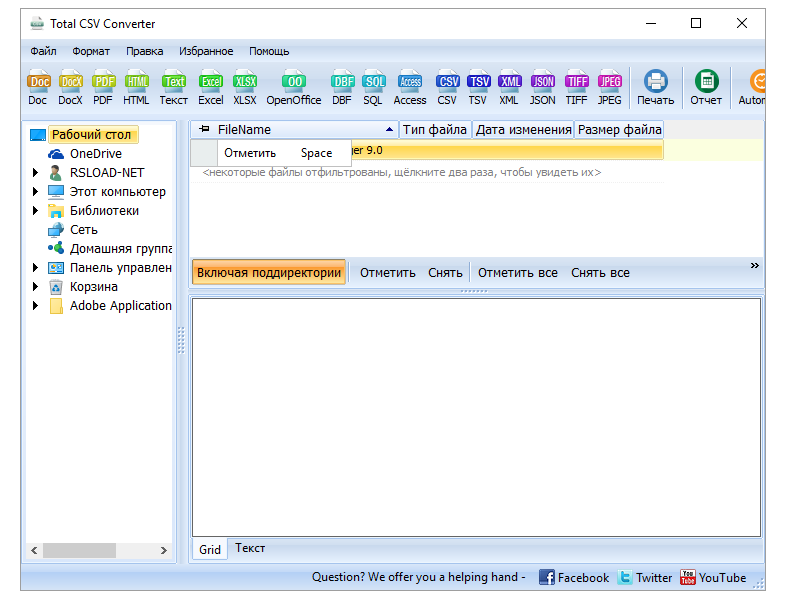Convert to XML format

509,88
